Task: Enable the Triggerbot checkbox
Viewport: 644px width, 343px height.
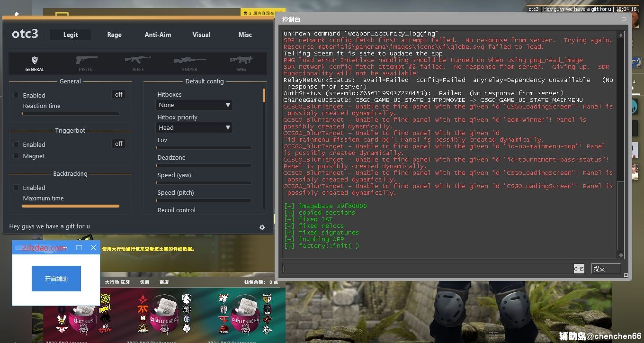Action: [16, 144]
